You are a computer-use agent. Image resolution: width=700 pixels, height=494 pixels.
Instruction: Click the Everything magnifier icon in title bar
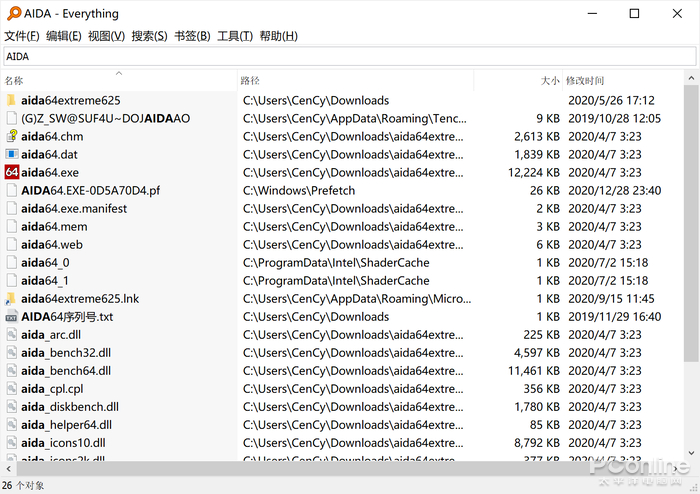[x=14, y=13]
